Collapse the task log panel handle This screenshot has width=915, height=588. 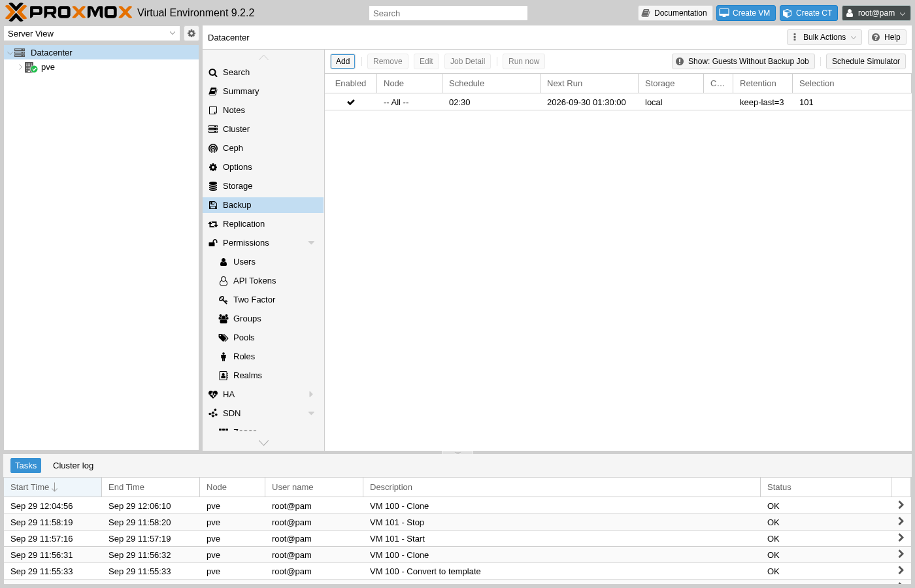[457, 452]
